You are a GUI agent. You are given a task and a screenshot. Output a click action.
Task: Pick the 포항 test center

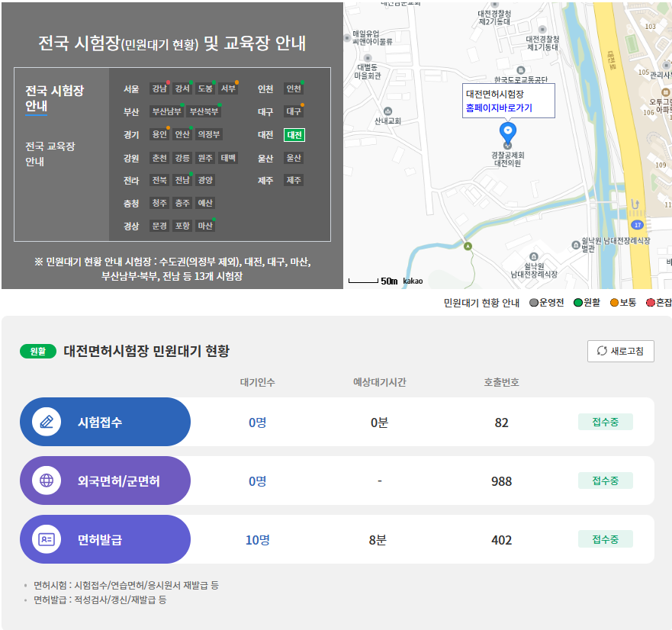pyautogui.click(x=182, y=226)
